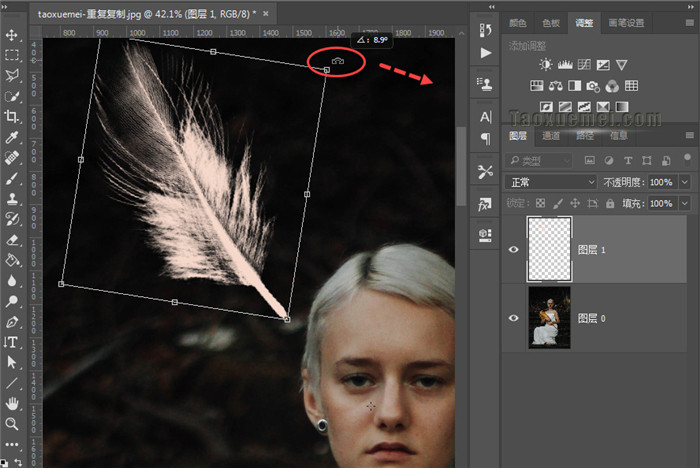The image size is (700, 468).
Task: Open the History panel icon
Action: click(485, 30)
